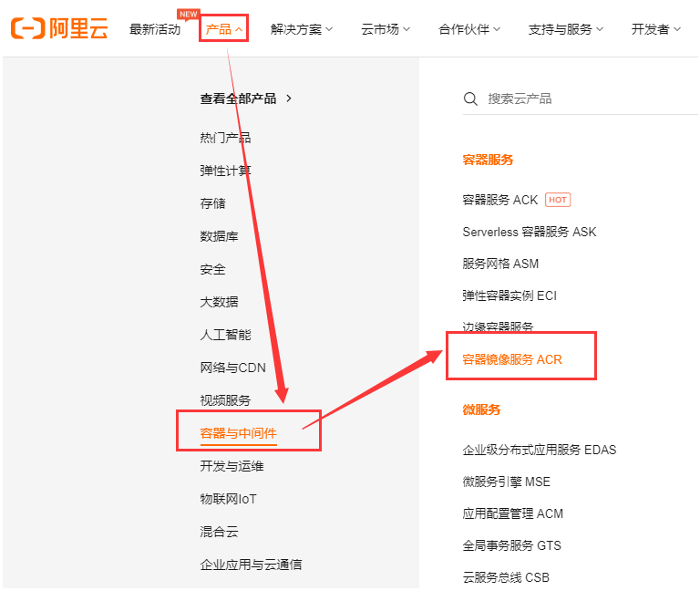Select the 企业应用与云通信 category
Image resolution: width=700 pixels, height=591 pixels.
coord(251,565)
